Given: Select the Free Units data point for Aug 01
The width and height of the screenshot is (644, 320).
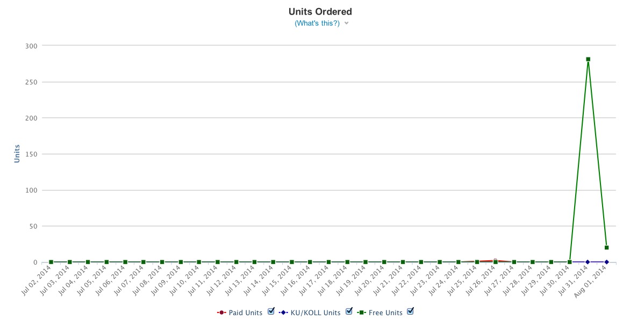Looking at the screenshot, I should pyautogui.click(x=606, y=247).
